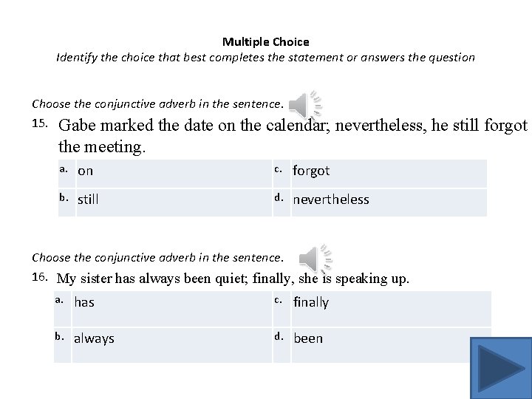
Task: Choose 'nevertheless' option in question 15
Action: coord(331,199)
